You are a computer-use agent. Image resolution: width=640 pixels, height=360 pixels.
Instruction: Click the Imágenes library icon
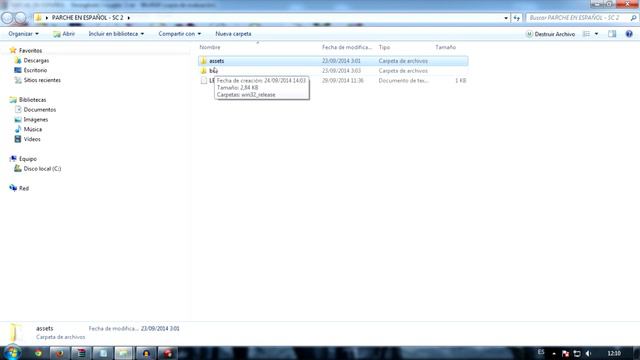point(18,119)
